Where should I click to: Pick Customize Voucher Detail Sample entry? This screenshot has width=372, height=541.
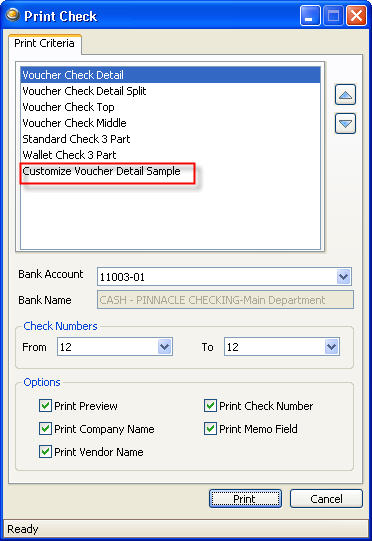170,171
